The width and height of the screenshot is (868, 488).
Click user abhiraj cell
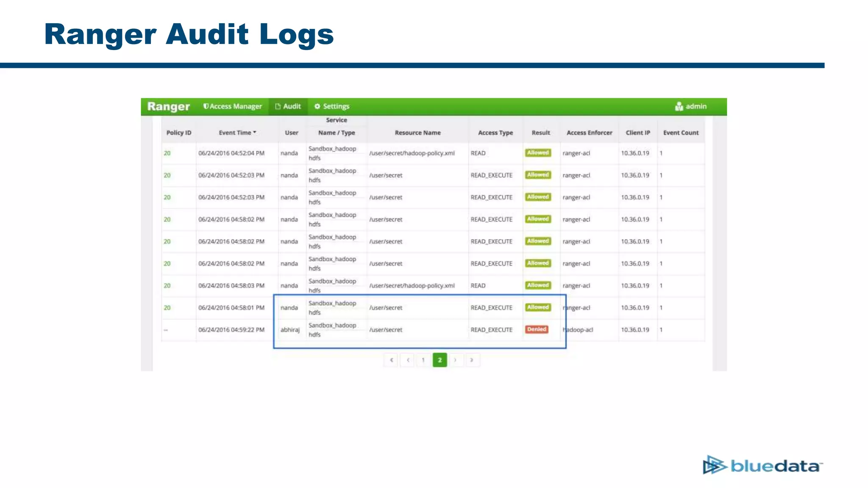pyautogui.click(x=290, y=330)
